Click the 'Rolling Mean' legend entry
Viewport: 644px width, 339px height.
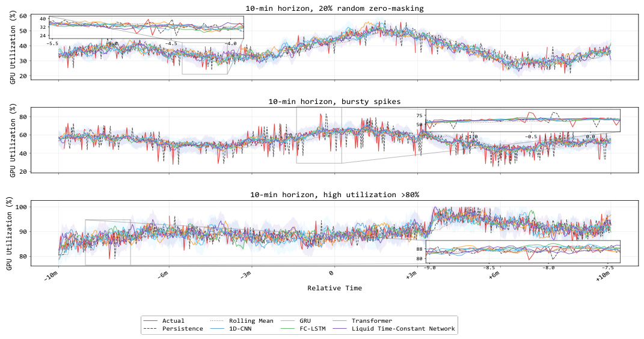point(251,321)
